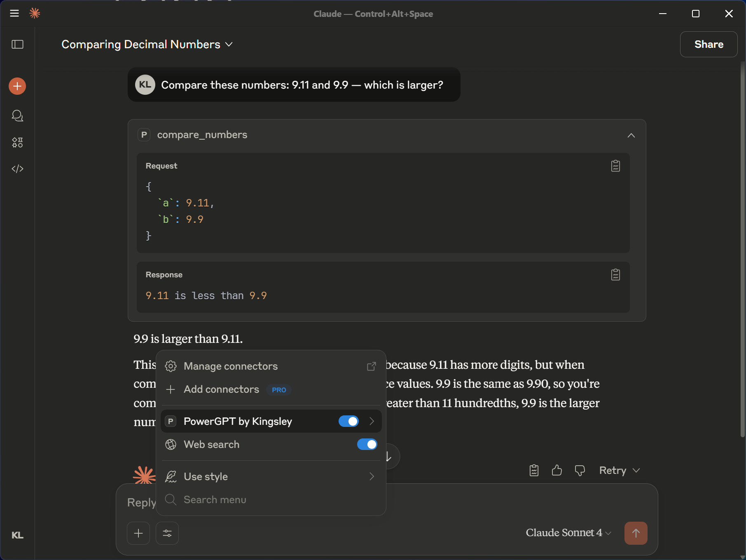Click the PRO badge beside Add connectors
This screenshot has height=560, width=746.
pos(279,390)
